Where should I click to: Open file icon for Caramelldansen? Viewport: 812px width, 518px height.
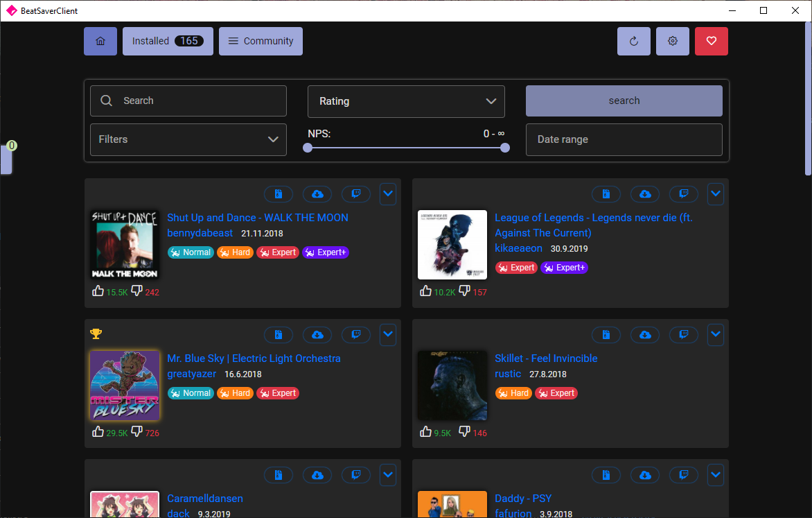point(279,475)
